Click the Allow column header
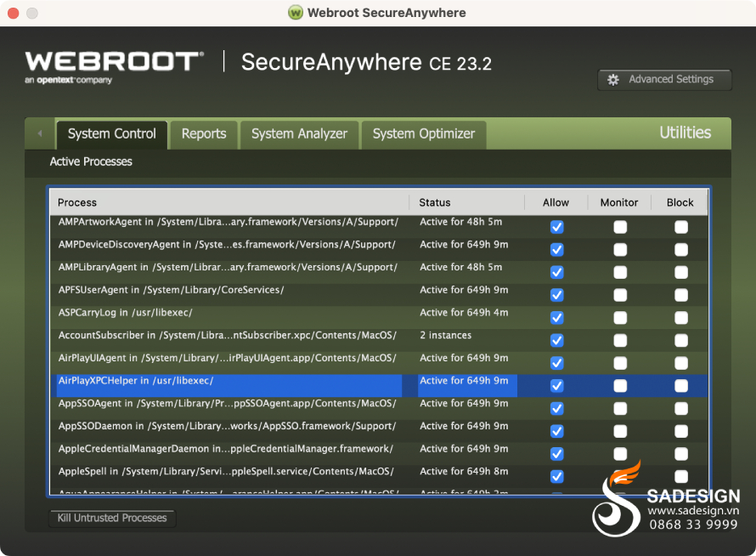Image resolution: width=756 pixels, height=556 pixels. coord(556,202)
